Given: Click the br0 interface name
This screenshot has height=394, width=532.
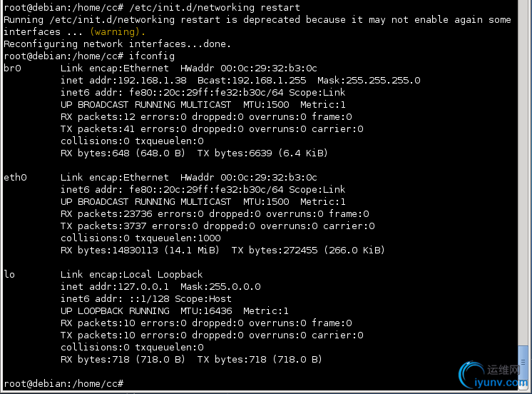Looking at the screenshot, I should (12, 69).
